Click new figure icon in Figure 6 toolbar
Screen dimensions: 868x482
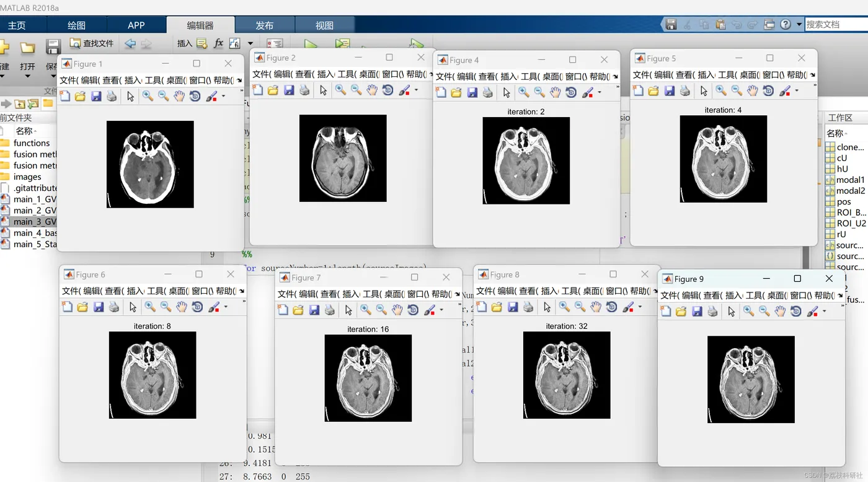tap(67, 307)
